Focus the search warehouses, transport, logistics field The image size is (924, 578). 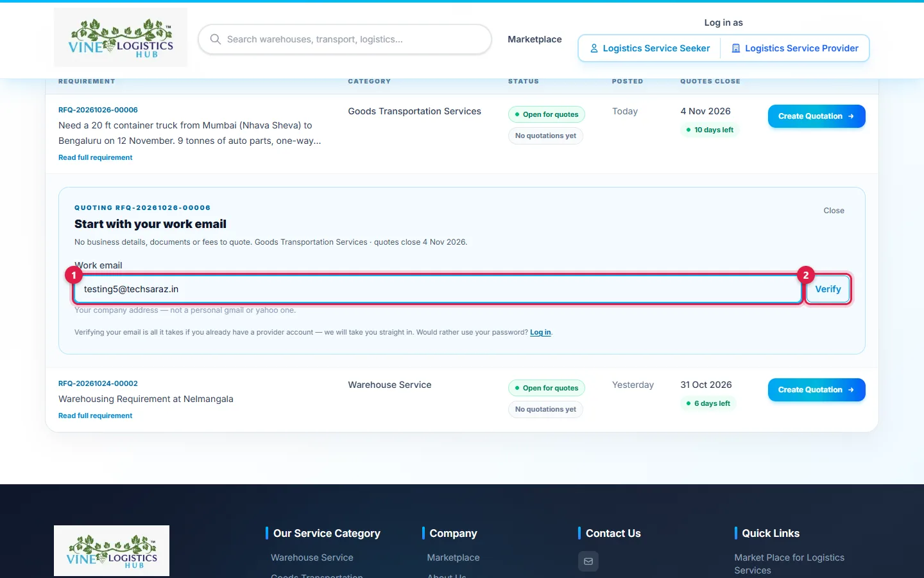[x=345, y=39]
